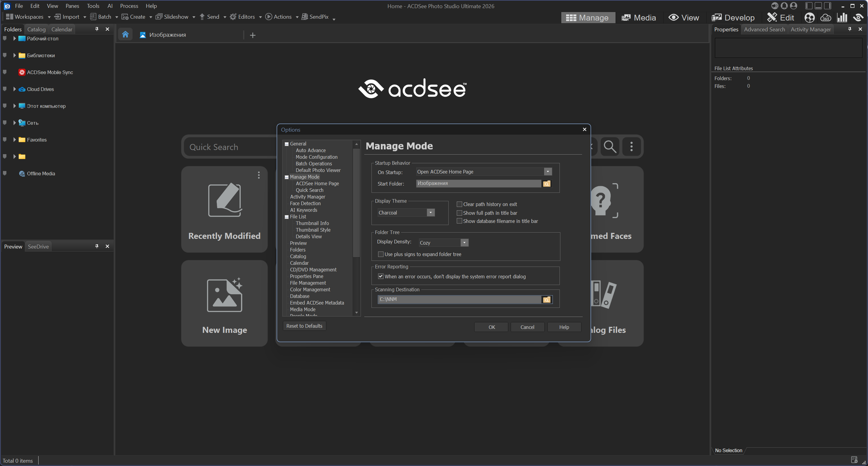The image size is (868, 466).
Task: Open the statistics bar chart icon
Action: pos(842,17)
